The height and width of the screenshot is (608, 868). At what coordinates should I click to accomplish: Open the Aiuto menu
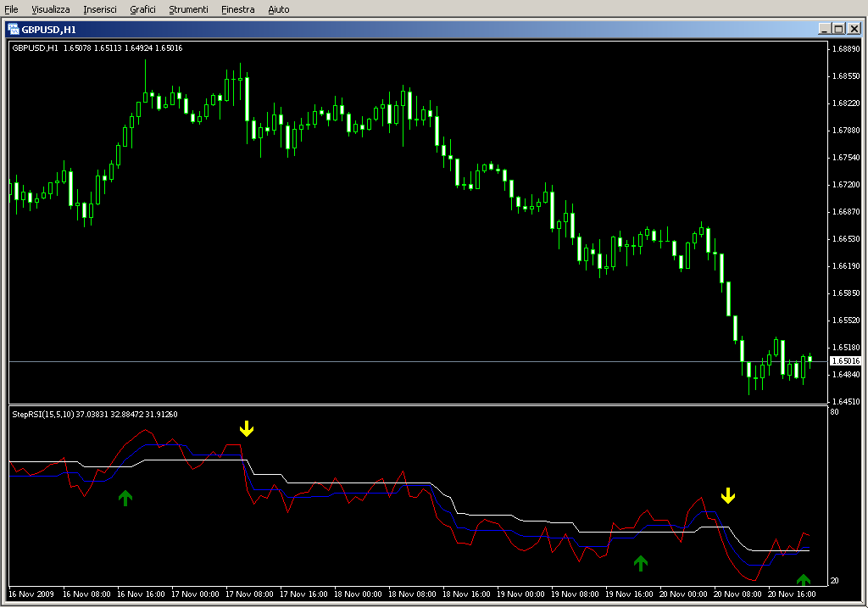[278, 9]
